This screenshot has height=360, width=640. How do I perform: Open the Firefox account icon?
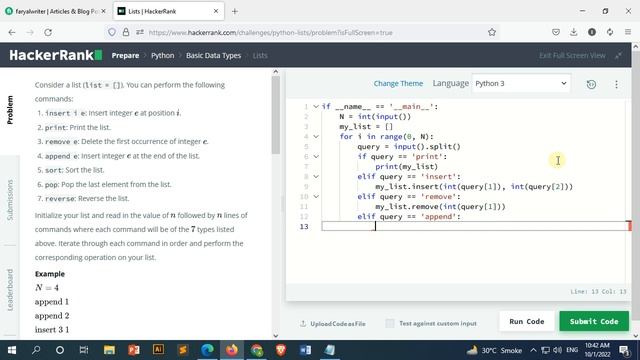592,32
